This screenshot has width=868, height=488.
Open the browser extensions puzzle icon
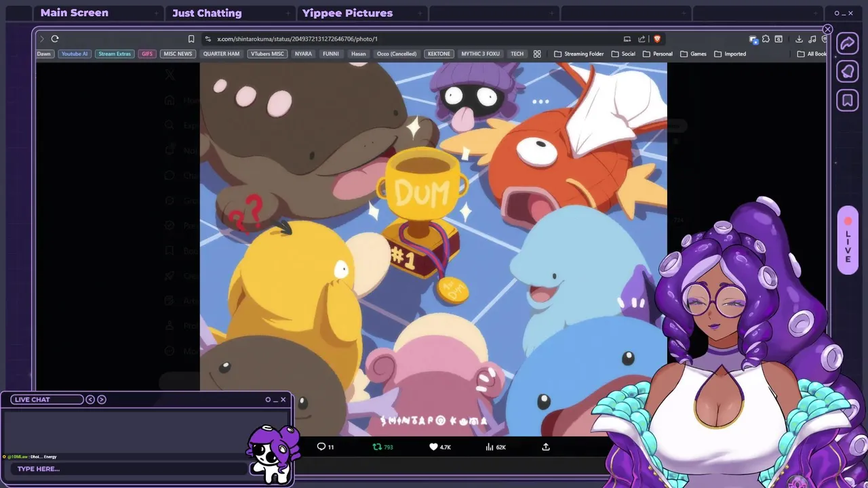click(766, 39)
